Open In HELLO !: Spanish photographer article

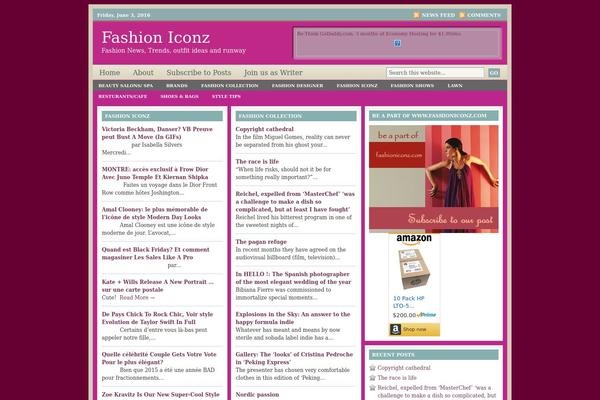pyautogui.click(x=293, y=278)
